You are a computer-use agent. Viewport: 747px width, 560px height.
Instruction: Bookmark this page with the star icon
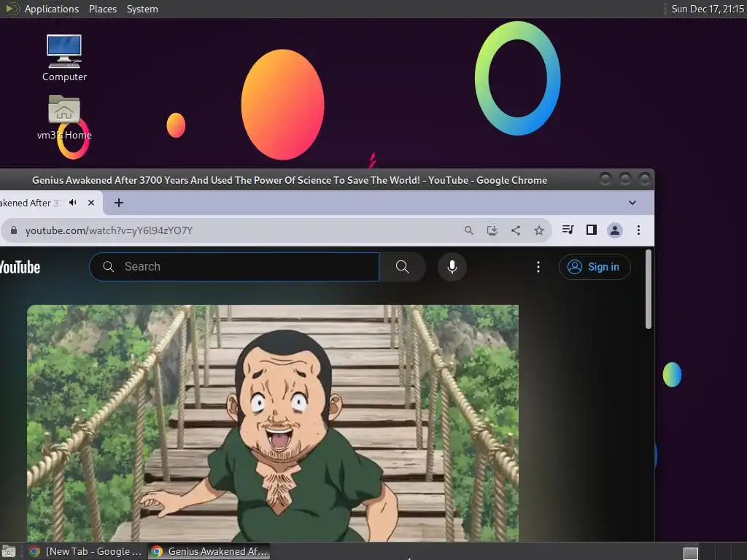click(539, 230)
